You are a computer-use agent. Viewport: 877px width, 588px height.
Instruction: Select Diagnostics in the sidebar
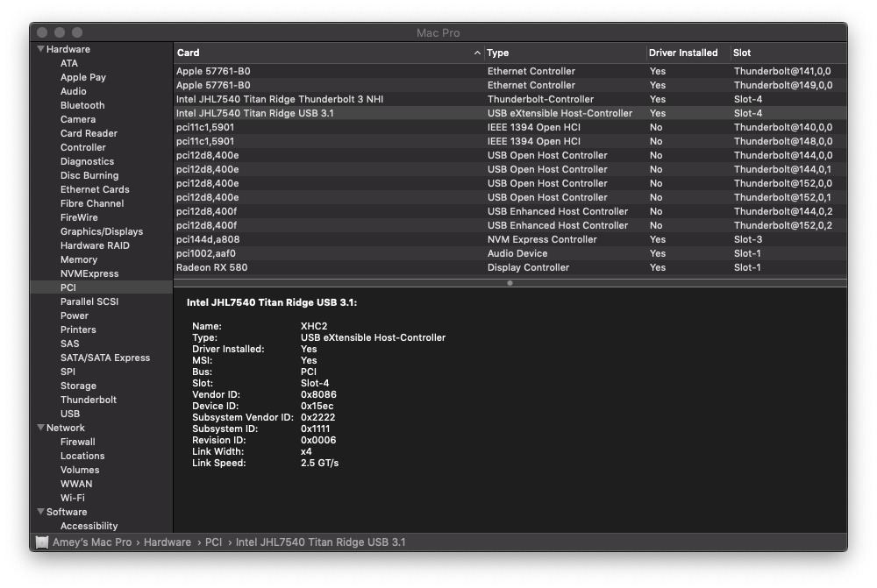(87, 161)
